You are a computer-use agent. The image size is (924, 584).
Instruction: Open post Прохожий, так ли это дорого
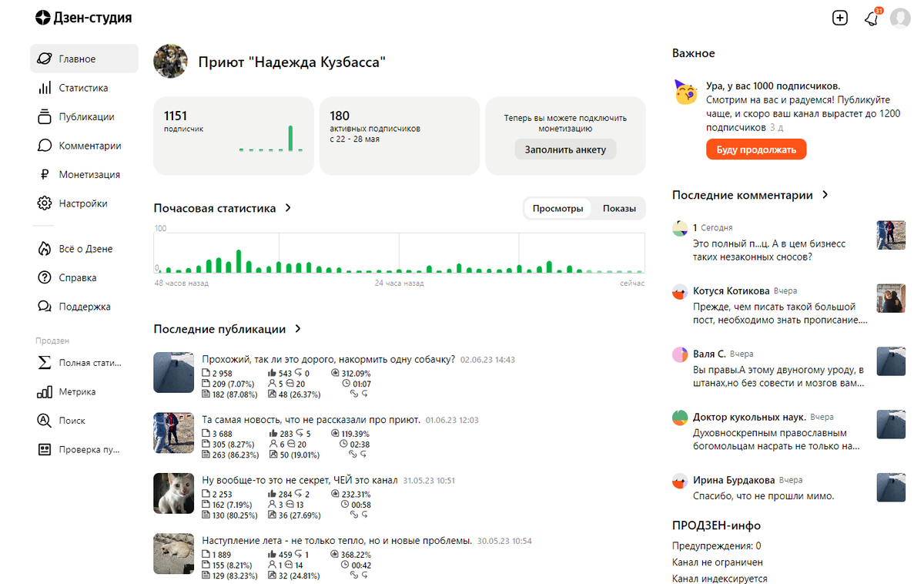(329, 359)
